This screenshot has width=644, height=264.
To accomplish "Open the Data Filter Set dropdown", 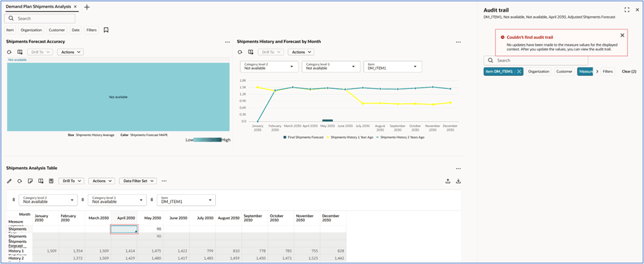I will click(x=138, y=181).
